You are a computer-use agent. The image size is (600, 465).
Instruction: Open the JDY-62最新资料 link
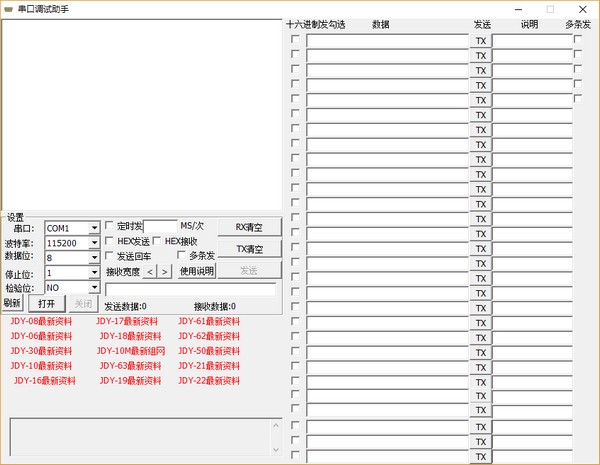pyautogui.click(x=209, y=336)
